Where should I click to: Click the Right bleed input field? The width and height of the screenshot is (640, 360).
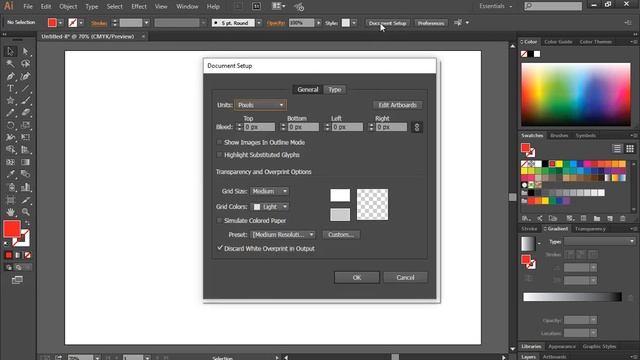click(391, 127)
